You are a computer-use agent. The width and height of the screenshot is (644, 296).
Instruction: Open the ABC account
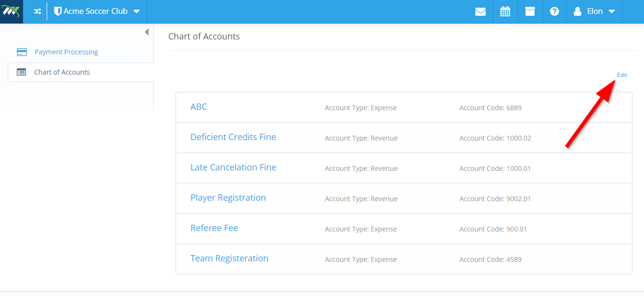199,107
